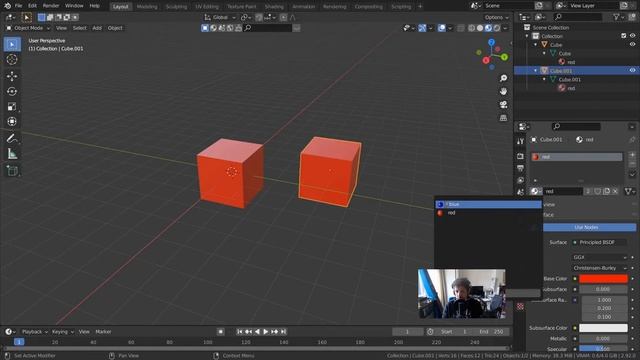
Task: Click new material copy icon
Action: pyautogui.click(x=607, y=191)
